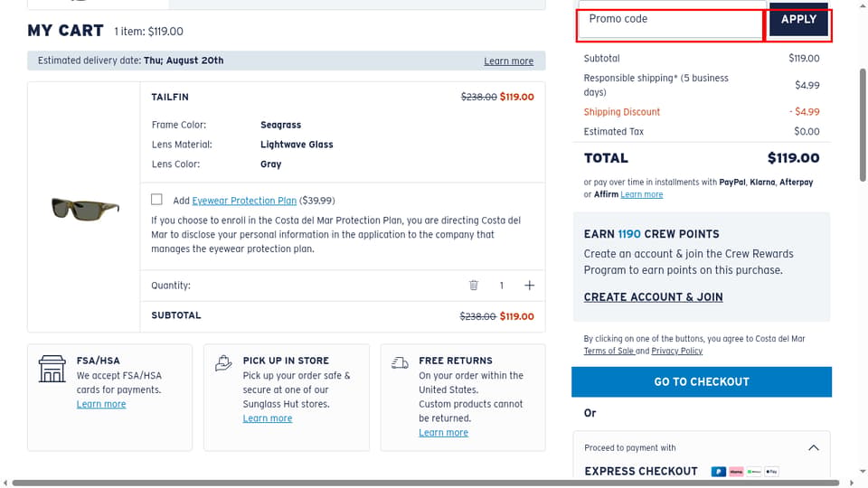Click the Seagrass frame color value
This screenshot has height=488, width=868.
coord(280,125)
